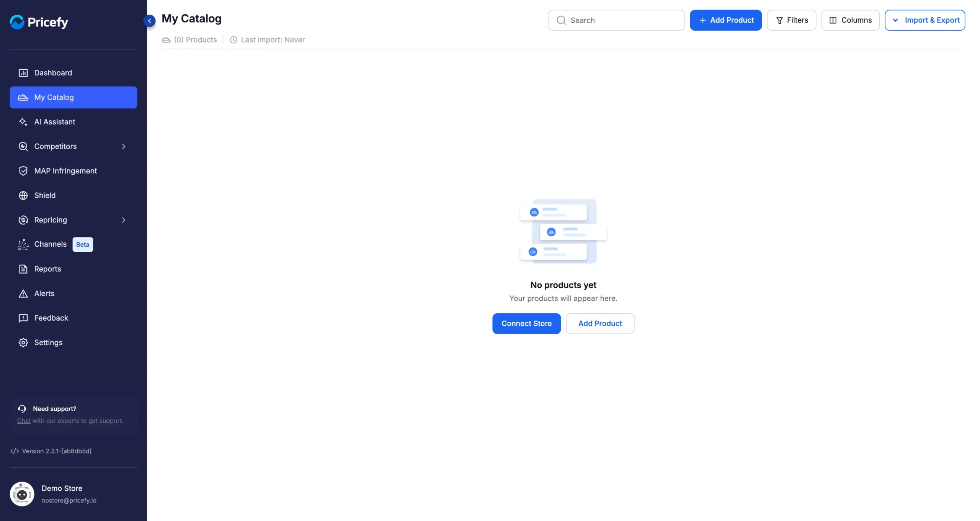Open the Columns chooser
Image resolution: width=980 pixels, height=521 pixels.
850,20
